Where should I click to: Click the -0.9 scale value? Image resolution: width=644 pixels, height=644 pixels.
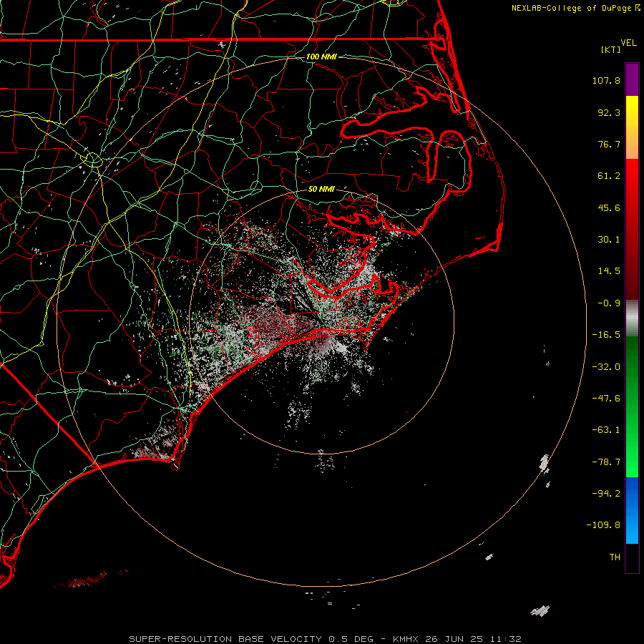coord(609,303)
